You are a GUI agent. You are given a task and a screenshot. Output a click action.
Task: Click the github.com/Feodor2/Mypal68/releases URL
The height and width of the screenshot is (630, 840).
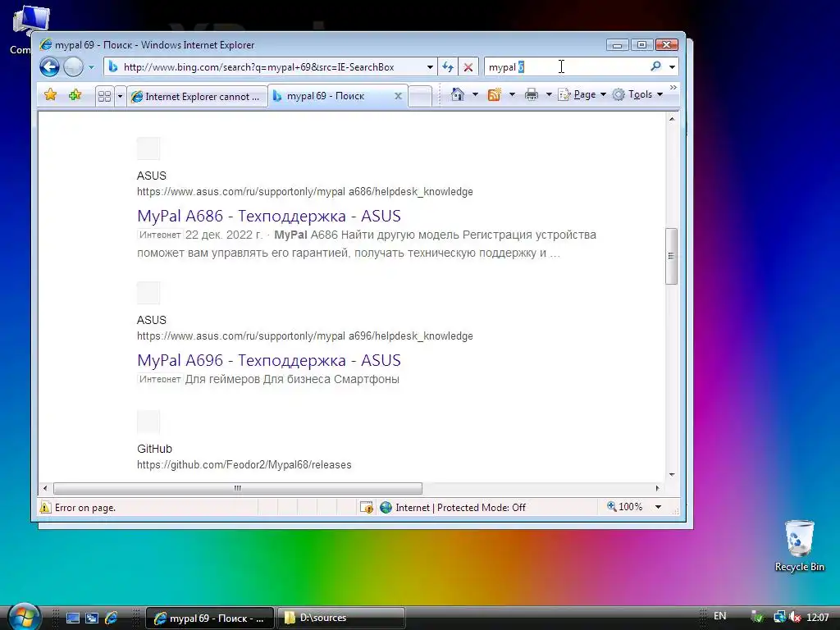click(244, 464)
